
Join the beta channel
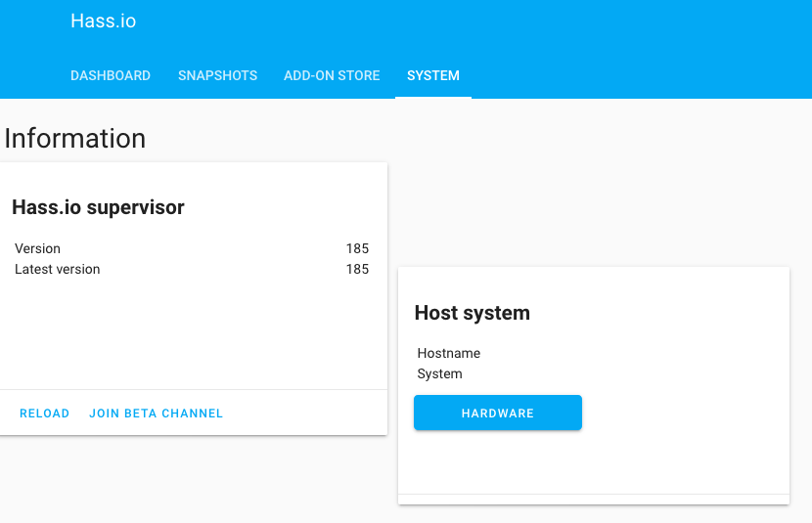click(156, 414)
